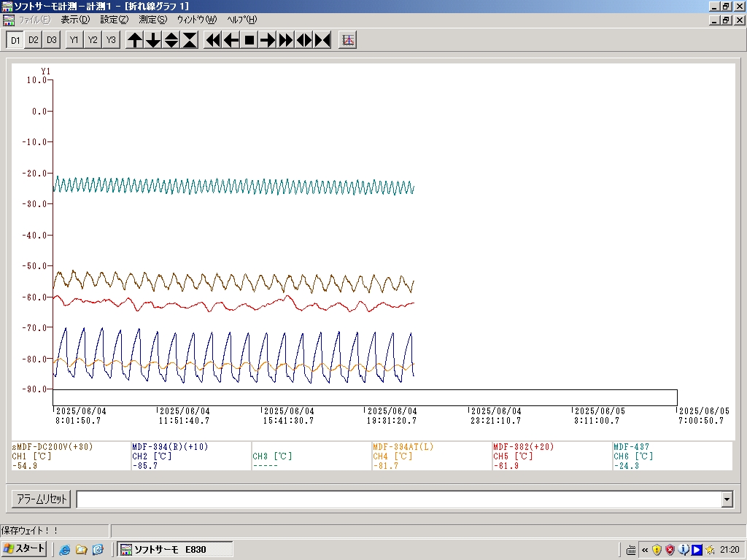Screen dimensions: 747x560
Task: Toggle the D2 display button
Action: coord(34,40)
